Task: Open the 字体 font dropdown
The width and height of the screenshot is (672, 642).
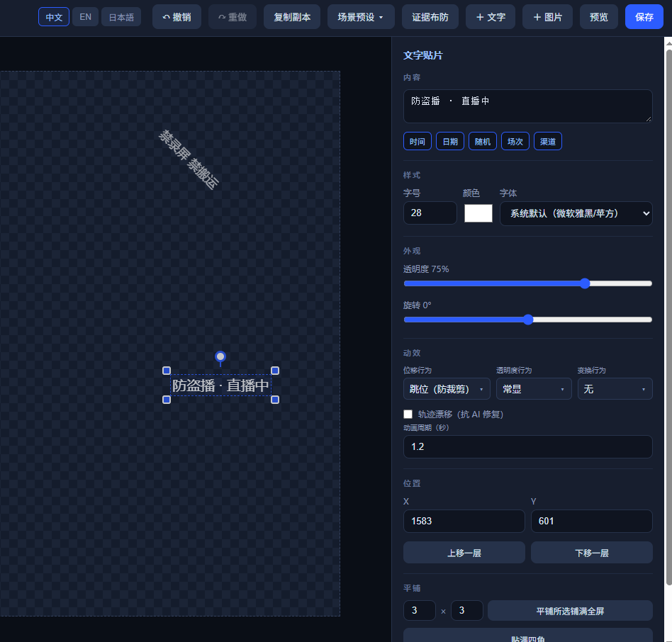Action: coord(576,213)
